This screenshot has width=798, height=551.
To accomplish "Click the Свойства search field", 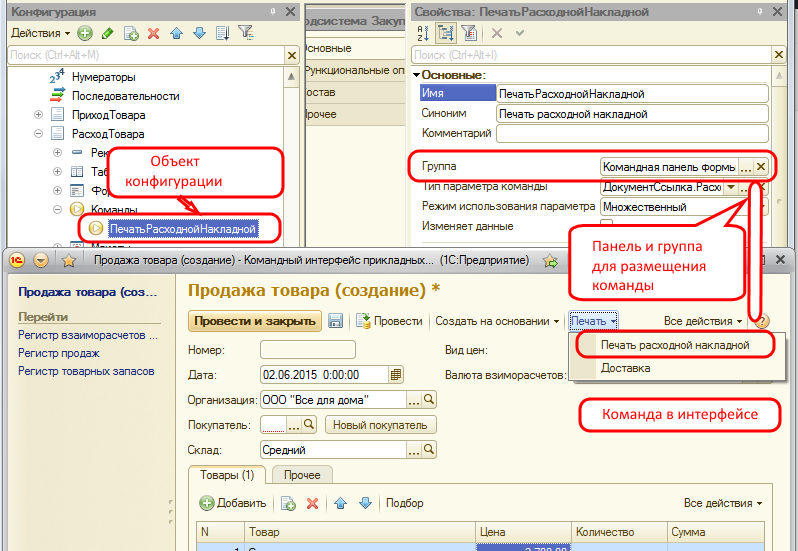I will 591,55.
